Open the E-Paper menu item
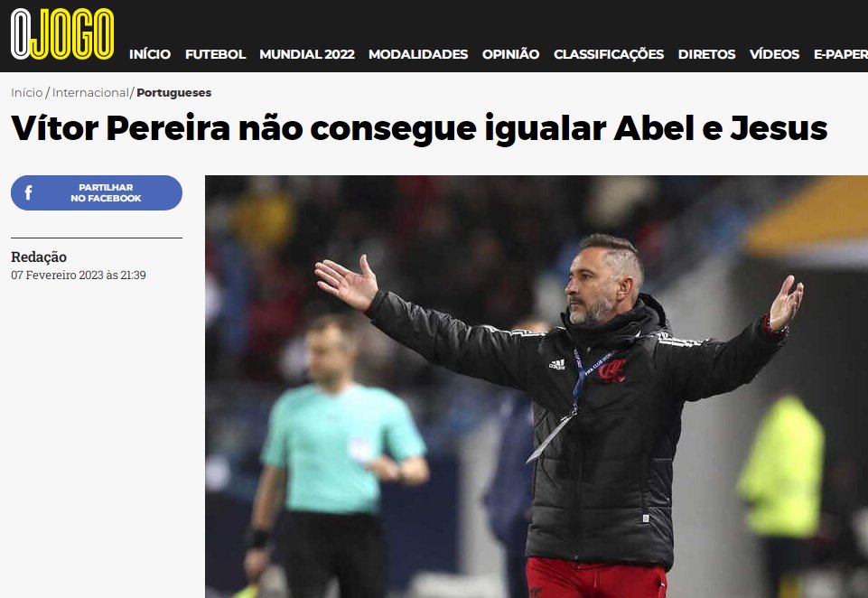Image resolution: width=868 pixels, height=598 pixels. click(x=840, y=54)
